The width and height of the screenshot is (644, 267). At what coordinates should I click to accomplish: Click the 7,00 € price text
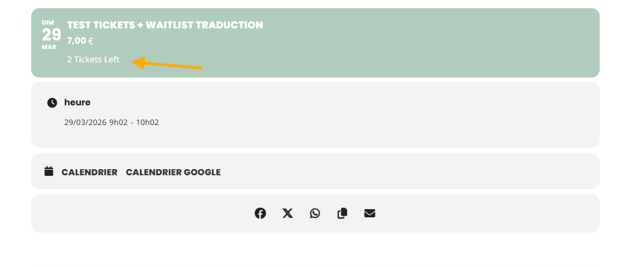80,40
